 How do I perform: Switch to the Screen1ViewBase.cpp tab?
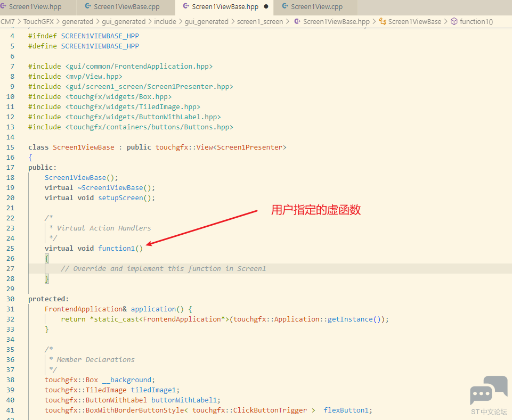pos(126,7)
